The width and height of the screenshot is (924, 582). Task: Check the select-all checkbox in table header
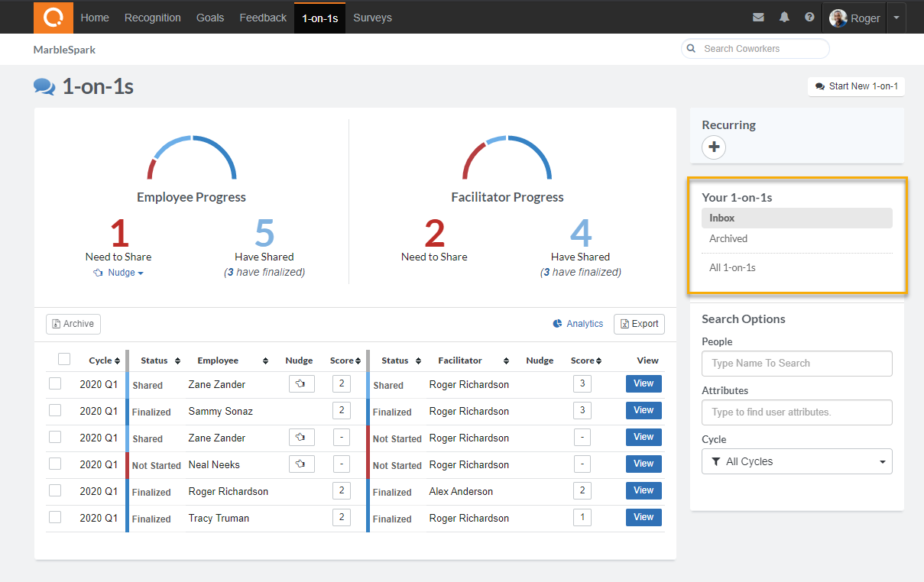pyautogui.click(x=64, y=360)
